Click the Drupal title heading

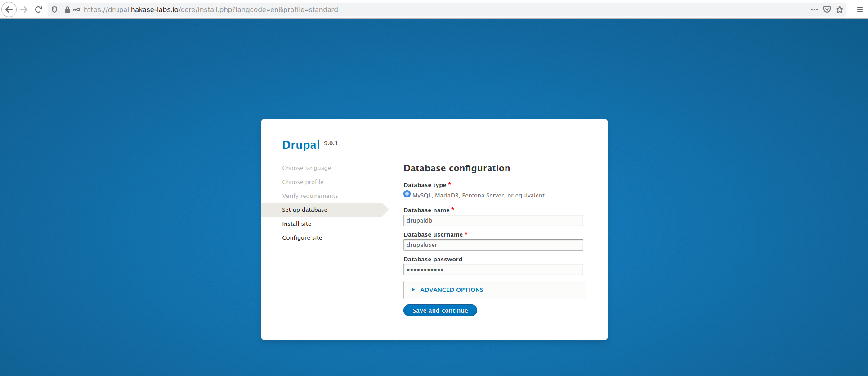tap(301, 145)
